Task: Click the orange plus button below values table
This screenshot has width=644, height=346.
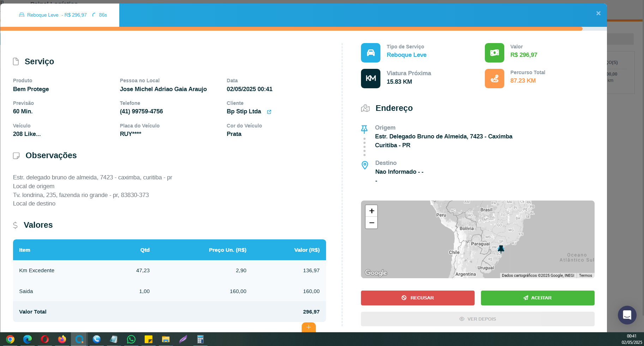Action: coord(308,327)
